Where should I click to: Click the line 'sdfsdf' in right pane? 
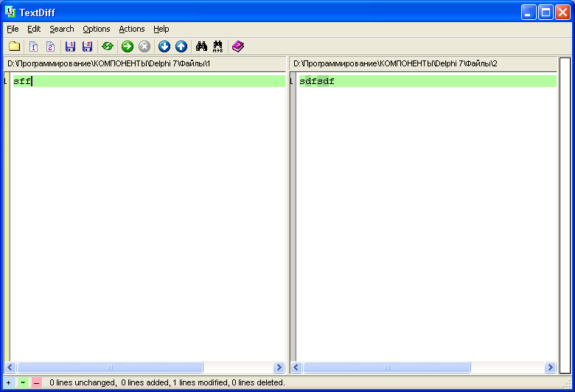428,81
